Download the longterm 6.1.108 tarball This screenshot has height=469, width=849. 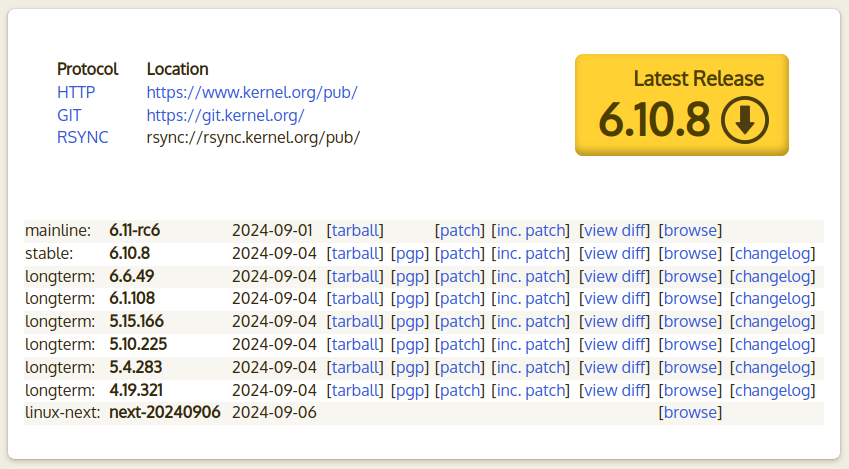(355, 298)
